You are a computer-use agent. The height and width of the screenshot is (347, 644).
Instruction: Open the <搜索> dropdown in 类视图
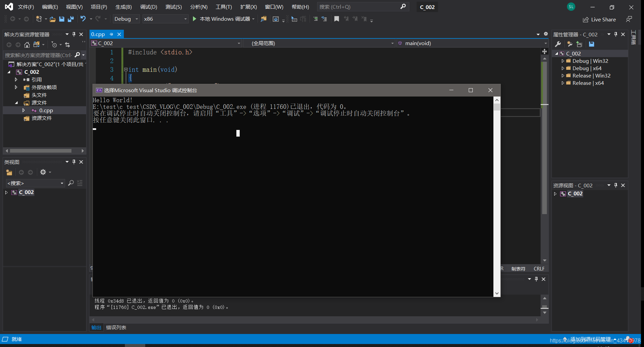35,183
